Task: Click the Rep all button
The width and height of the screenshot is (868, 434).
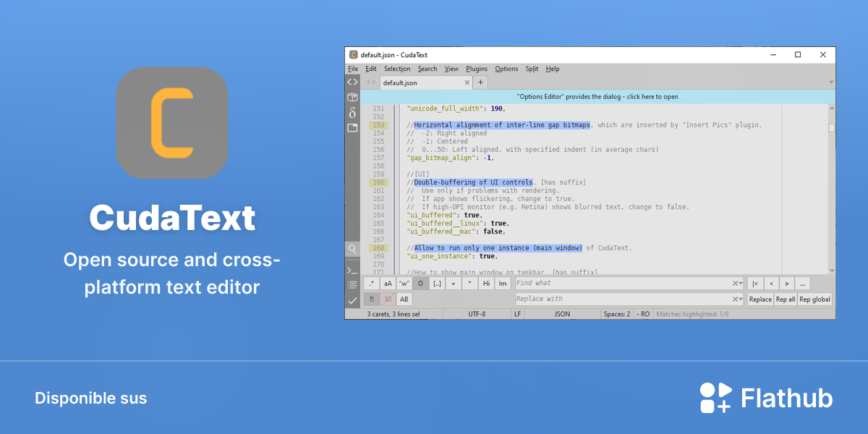Action: 786,299
